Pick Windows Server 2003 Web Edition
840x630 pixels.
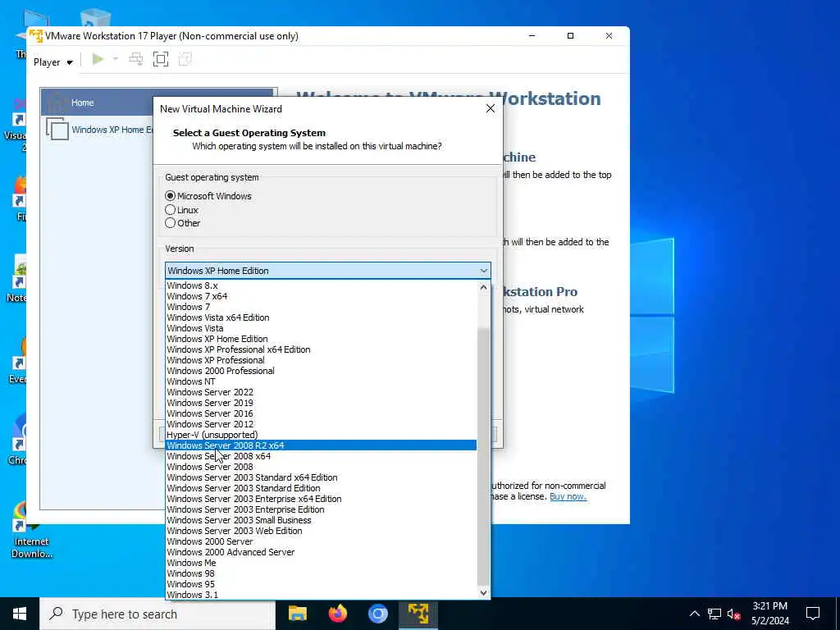321,531
